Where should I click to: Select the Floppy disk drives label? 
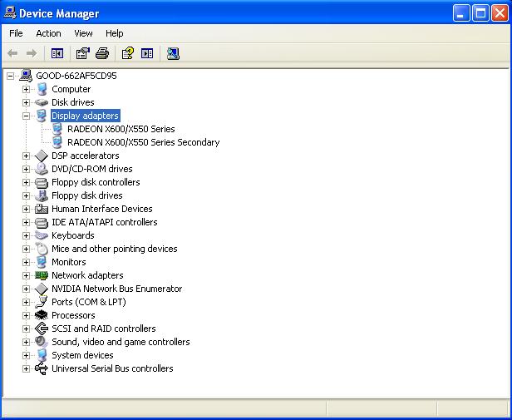86,195
